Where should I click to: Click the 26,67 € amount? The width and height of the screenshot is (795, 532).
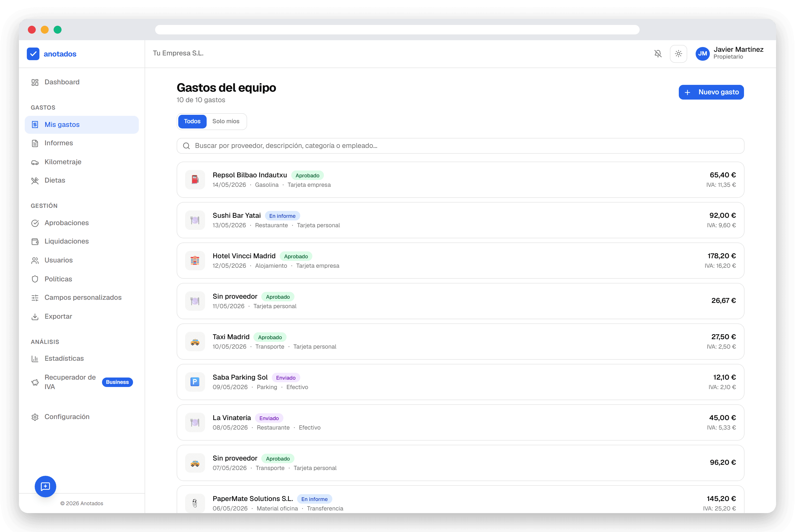[x=723, y=301]
